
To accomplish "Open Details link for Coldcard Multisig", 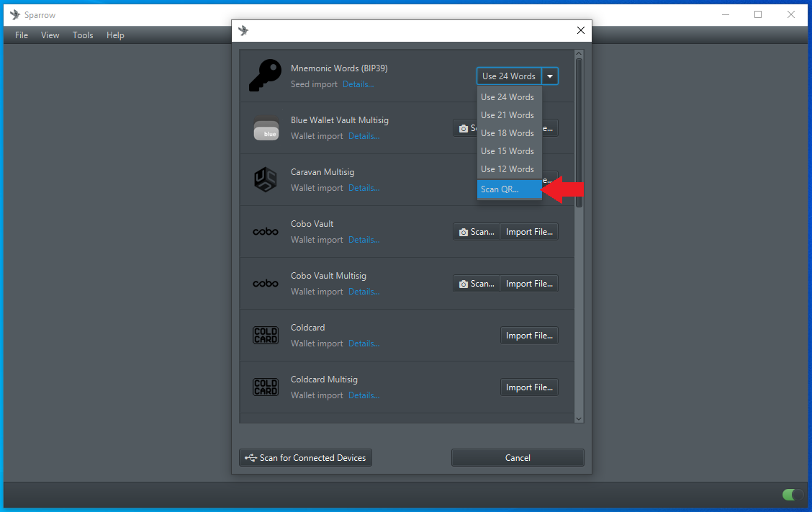I will tap(364, 395).
